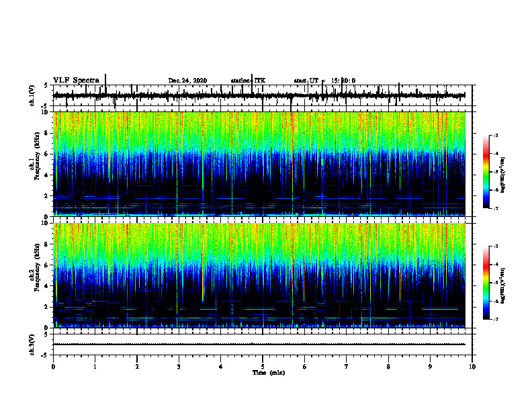Click the "-7" label on ch.1 color bar

pos(495,208)
